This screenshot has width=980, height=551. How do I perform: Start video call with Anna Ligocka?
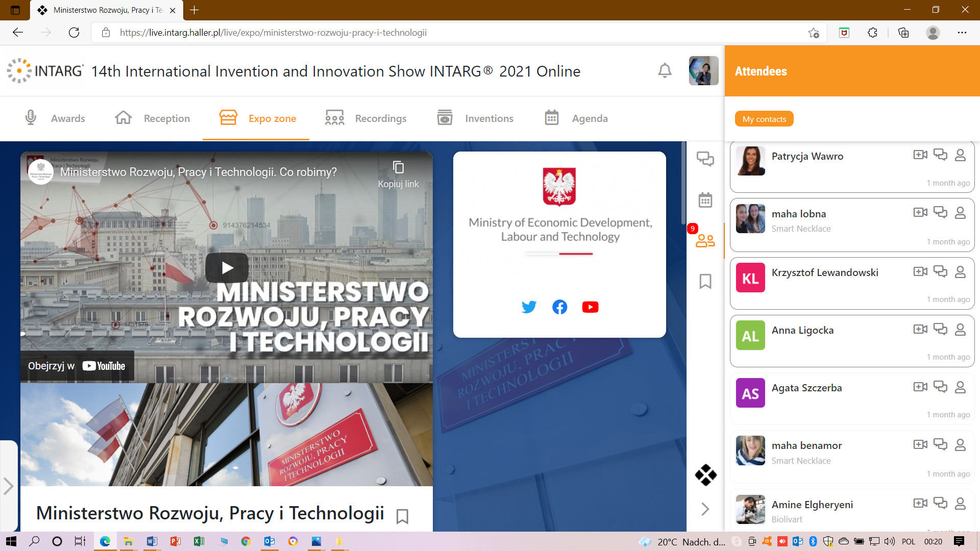920,329
